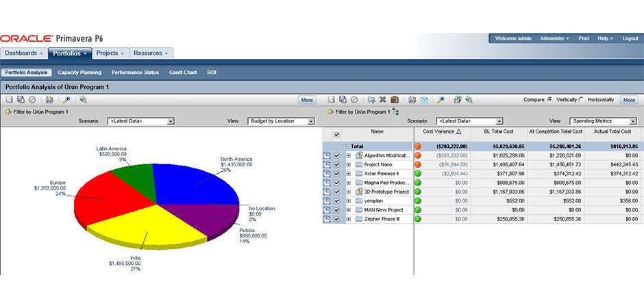Click More button in right pane toolbar
Viewport: 644px width, 308px height.
tap(629, 100)
